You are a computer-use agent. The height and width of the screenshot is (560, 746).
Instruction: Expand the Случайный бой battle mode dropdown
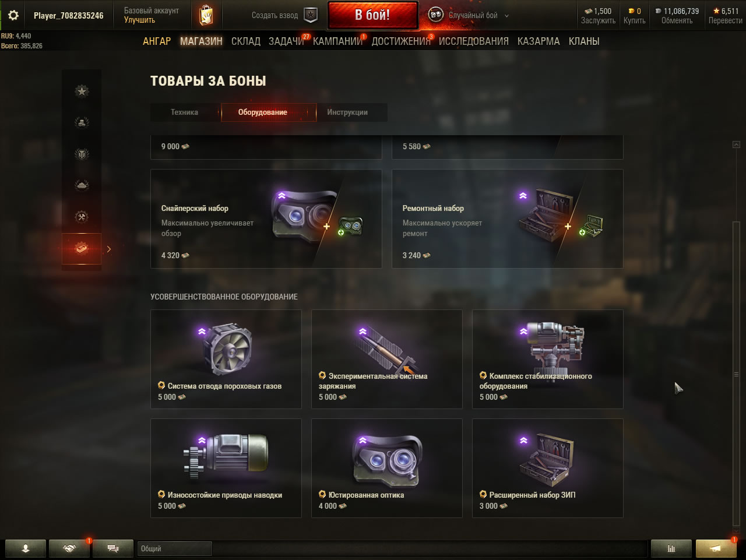coord(506,16)
